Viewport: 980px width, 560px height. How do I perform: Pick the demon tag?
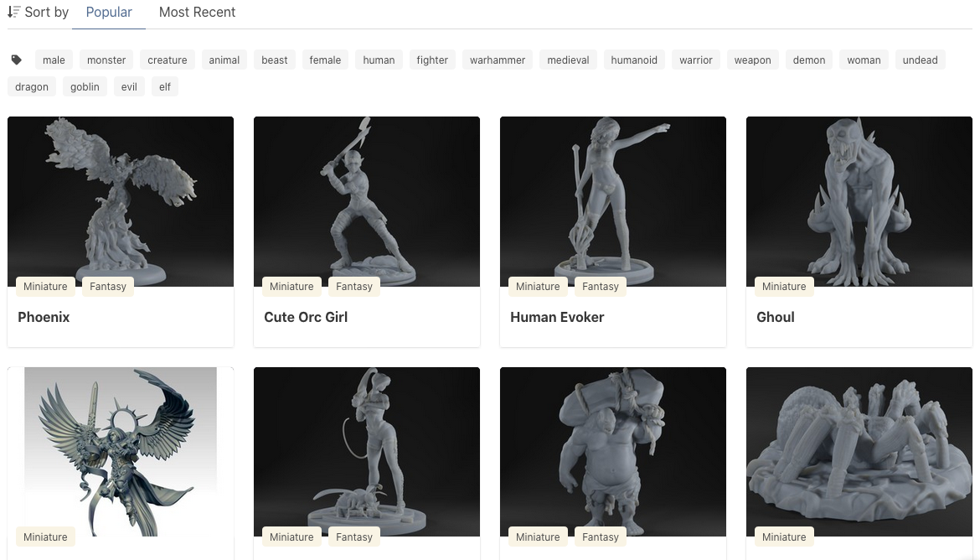click(809, 60)
